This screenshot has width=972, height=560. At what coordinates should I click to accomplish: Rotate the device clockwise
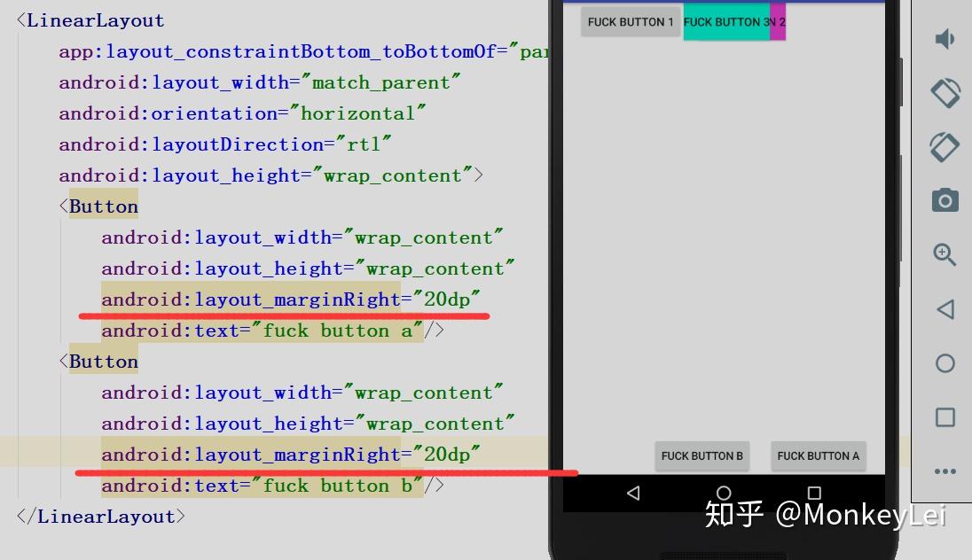click(x=945, y=147)
